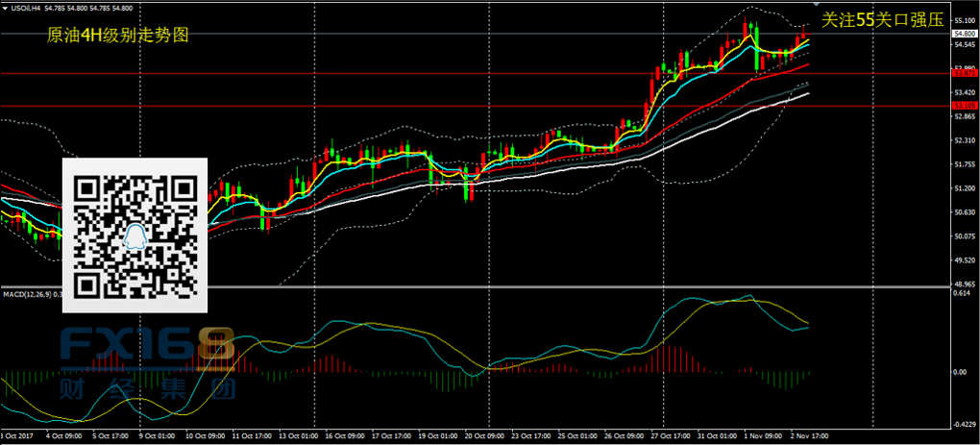Image resolution: width=980 pixels, height=445 pixels.
Task: Select the yellow title 原油4H级别走势图
Action: [117, 35]
